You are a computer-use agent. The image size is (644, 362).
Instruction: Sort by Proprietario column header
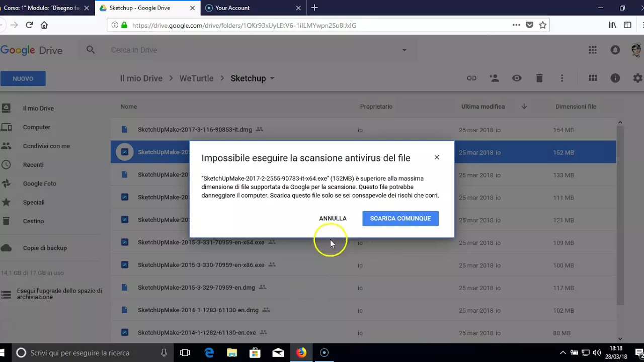pos(376,107)
